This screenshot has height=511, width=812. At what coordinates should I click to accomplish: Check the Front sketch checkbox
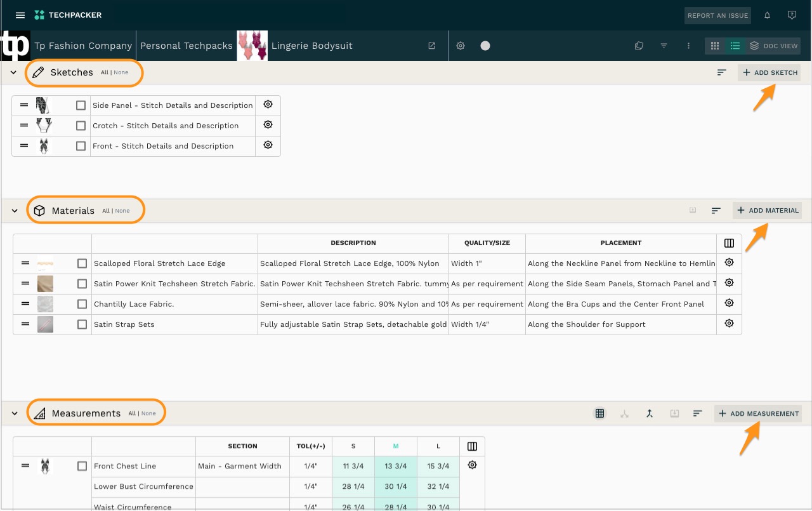[81, 146]
